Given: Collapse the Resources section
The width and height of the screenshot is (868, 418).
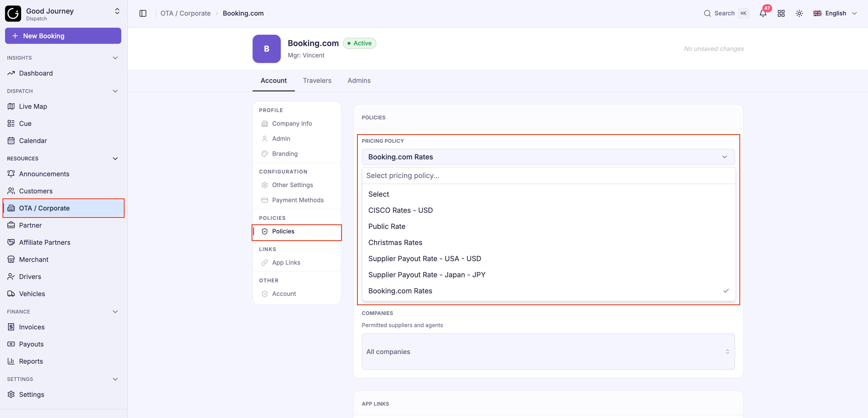Looking at the screenshot, I should (x=115, y=159).
